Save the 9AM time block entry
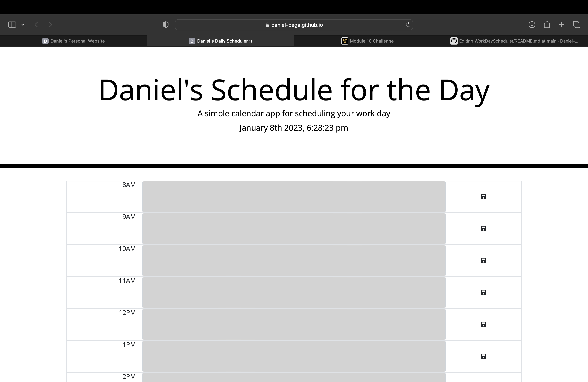Viewport: 588px width, 382px height. [x=483, y=229]
